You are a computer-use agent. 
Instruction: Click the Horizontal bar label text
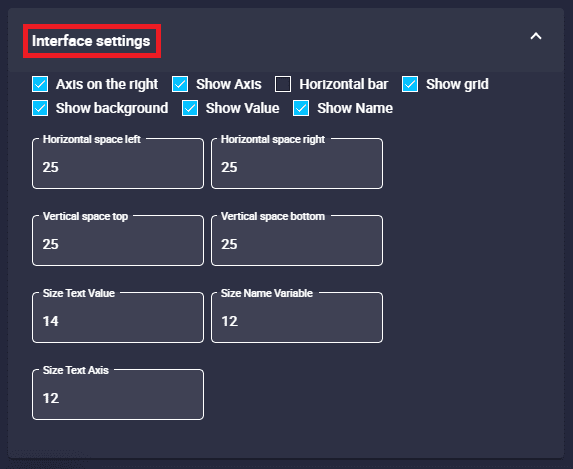click(344, 84)
